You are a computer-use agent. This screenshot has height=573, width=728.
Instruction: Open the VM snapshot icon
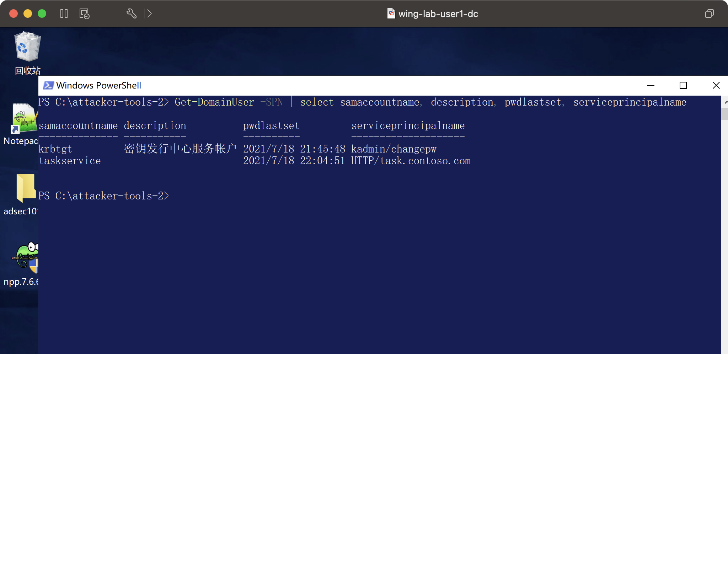click(84, 14)
